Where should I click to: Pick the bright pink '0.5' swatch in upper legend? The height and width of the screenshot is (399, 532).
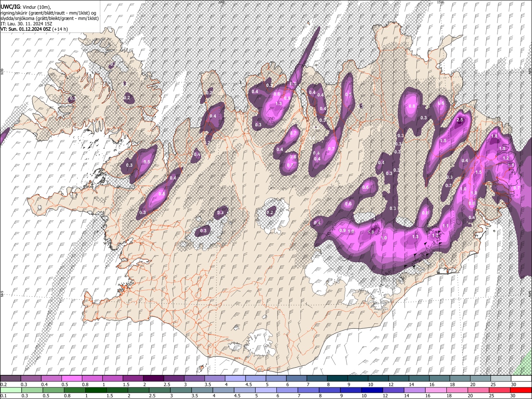pyautogui.click(x=71, y=379)
